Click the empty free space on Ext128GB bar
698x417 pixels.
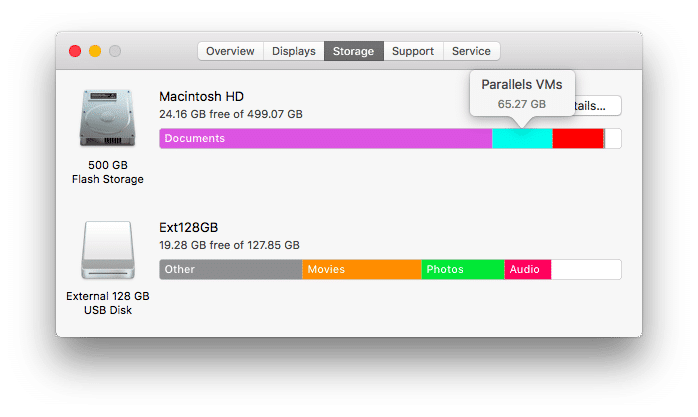[585, 270]
